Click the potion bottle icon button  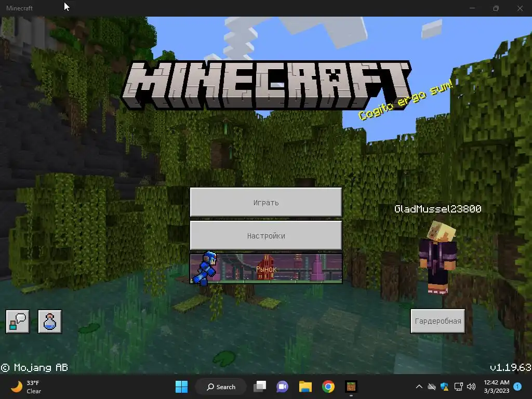point(50,321)
